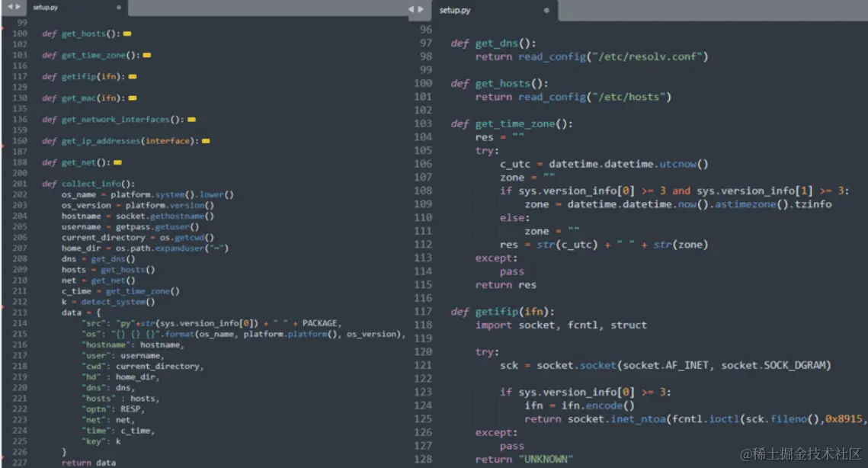
Task: Click the username getpass.getuser() line
Action: (x=130, y=227)
